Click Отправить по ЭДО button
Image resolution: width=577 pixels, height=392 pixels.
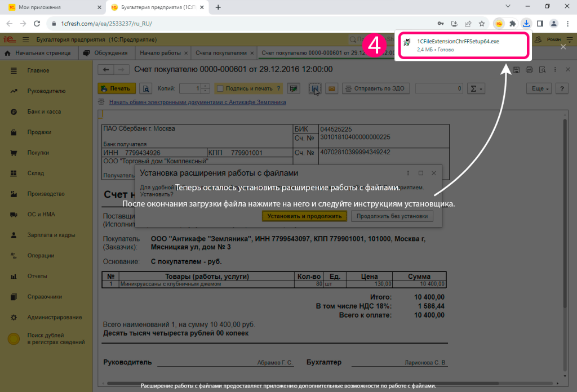point(376,88)
